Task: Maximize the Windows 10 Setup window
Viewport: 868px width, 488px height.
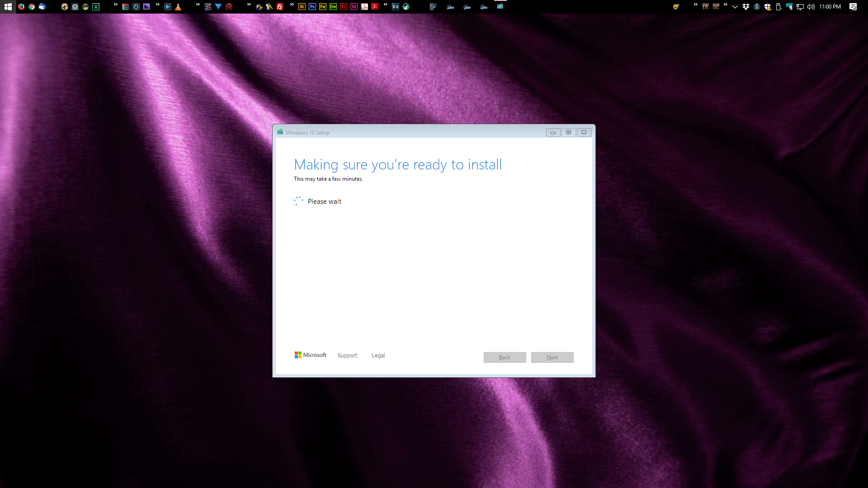Action: click(568, 132)
